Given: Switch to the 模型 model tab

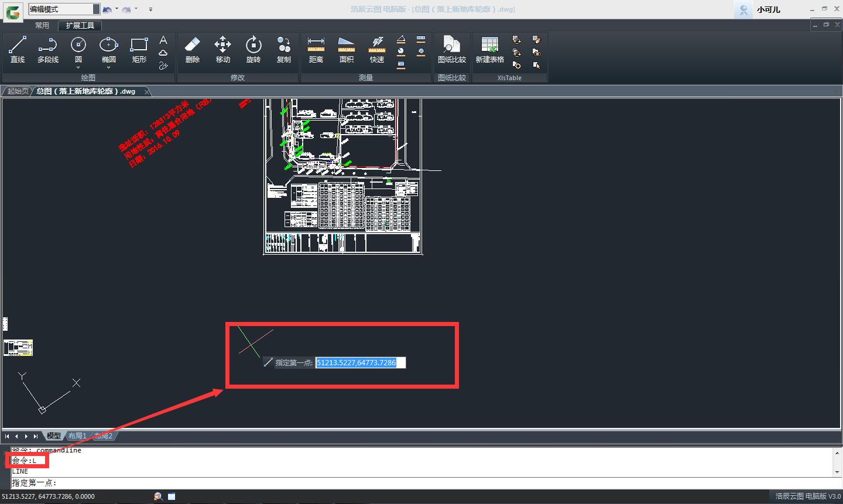Looking at the screenshot, I should 53,436.
